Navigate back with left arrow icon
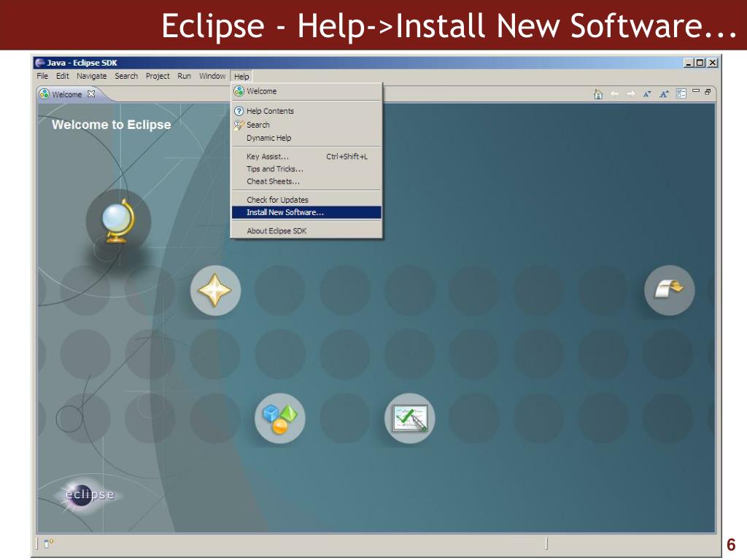747x560 pixels. point(614,94)
